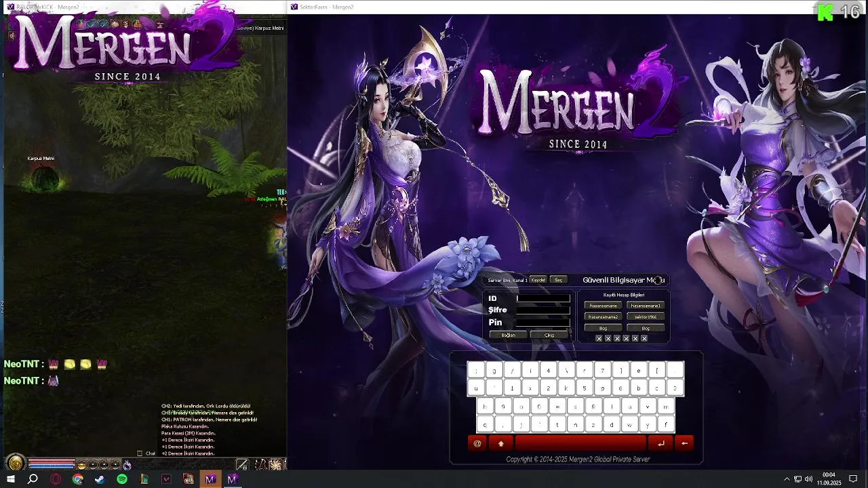Switch to highlighted Mergen2 taskbar window
The width and height of the screenshot is (868, 488).
click(210, 479)
